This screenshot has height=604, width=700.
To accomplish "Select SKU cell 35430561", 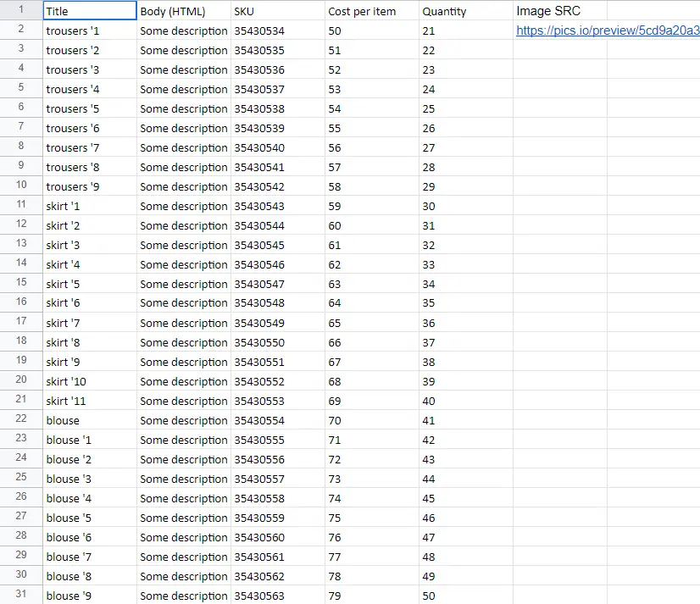I will pyautogui.click(x=278, y=557).
